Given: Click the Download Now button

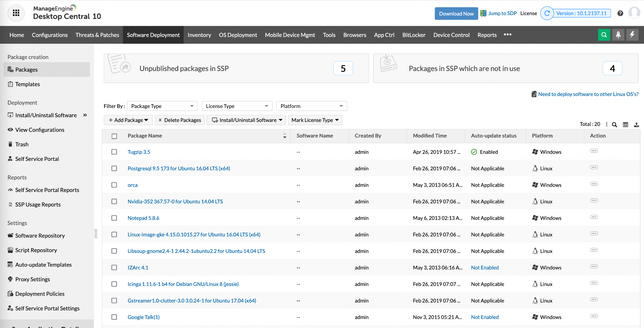Looking at the screenshot, I should [456, 14].
